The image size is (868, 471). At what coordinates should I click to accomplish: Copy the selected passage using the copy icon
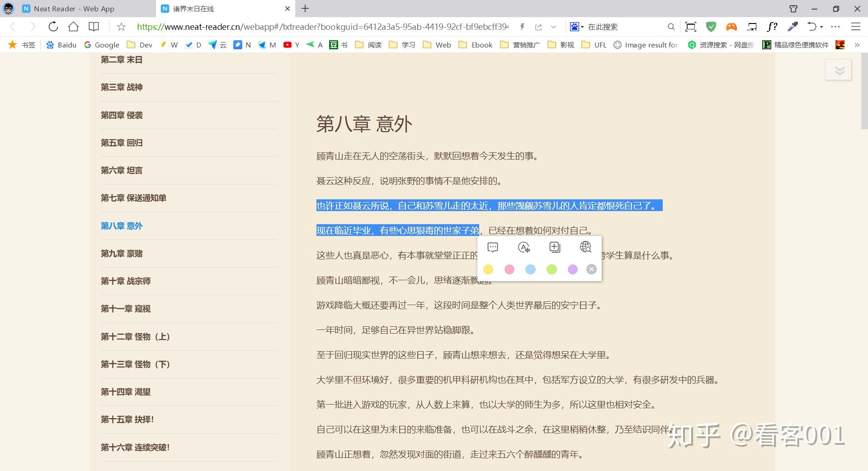(x=555, y=247)
